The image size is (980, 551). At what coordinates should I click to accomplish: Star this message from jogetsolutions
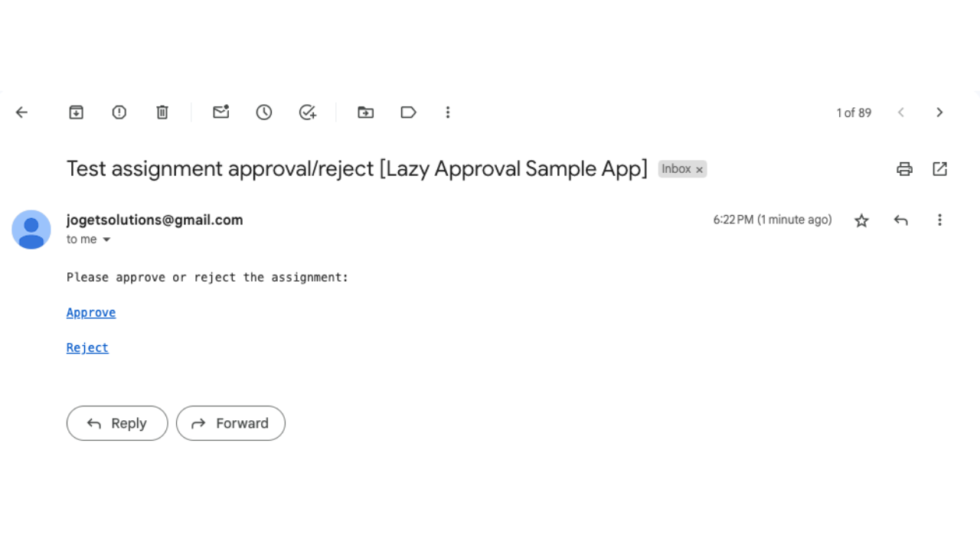(861, 220)
